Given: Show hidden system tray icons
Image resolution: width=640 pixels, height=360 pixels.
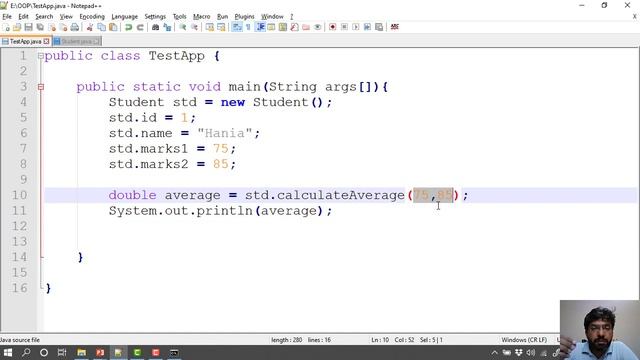Looking at the screenshot, I should [x=494, y=353].
